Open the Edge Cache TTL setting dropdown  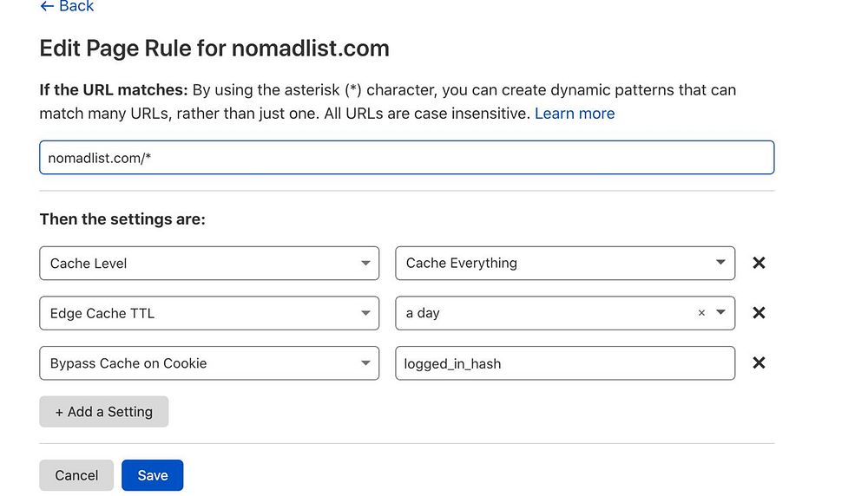point(208,313)
